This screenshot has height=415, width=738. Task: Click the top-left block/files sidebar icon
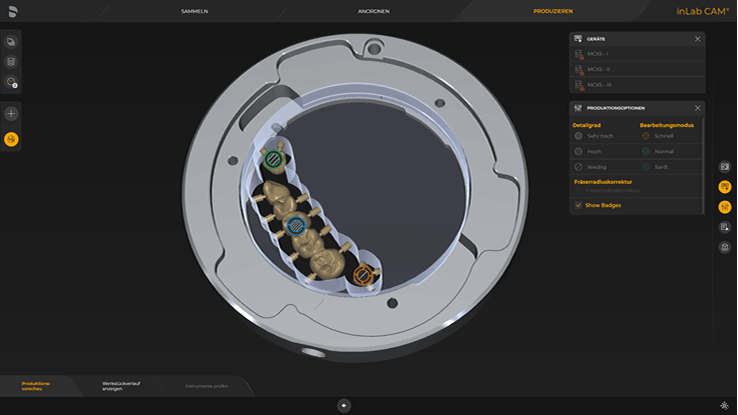(x=11, y=42)
